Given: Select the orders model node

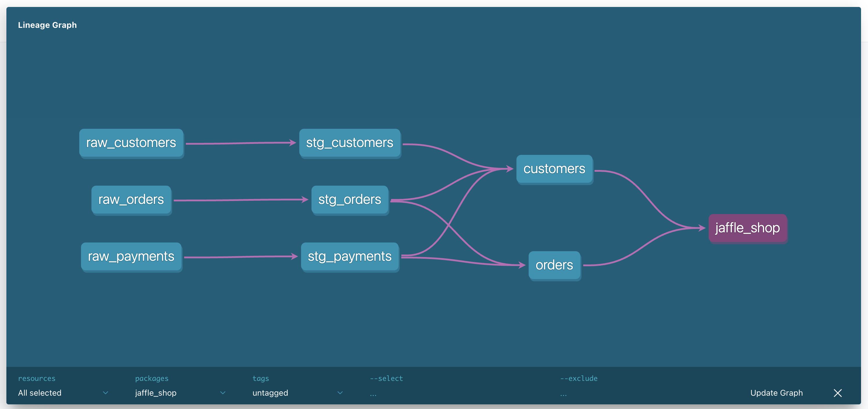Looking at the screenshot, I should 554,265.
